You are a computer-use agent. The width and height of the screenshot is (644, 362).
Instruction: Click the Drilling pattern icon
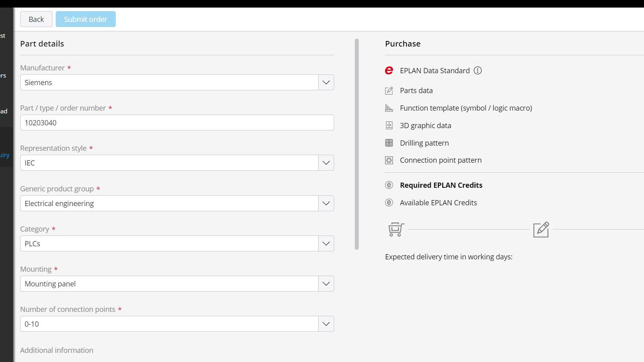(389, 143)
